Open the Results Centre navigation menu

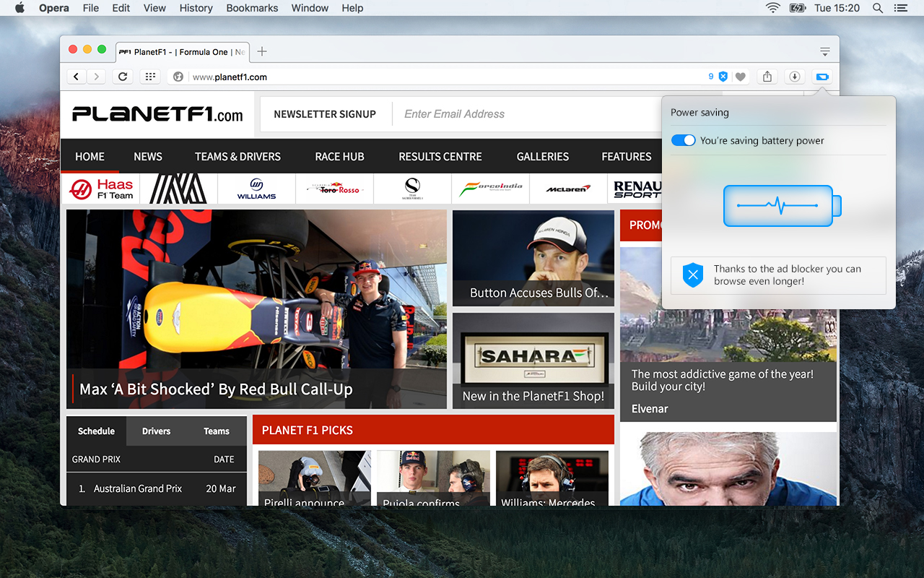point(440,156)
